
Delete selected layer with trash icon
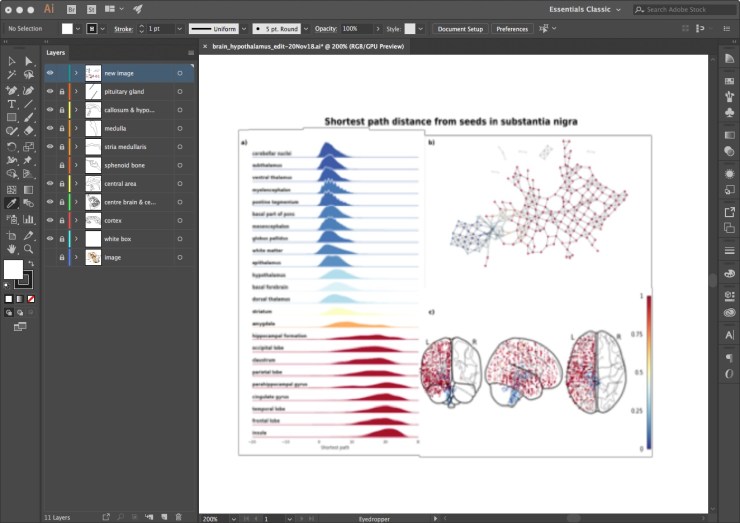pos(178,517)
